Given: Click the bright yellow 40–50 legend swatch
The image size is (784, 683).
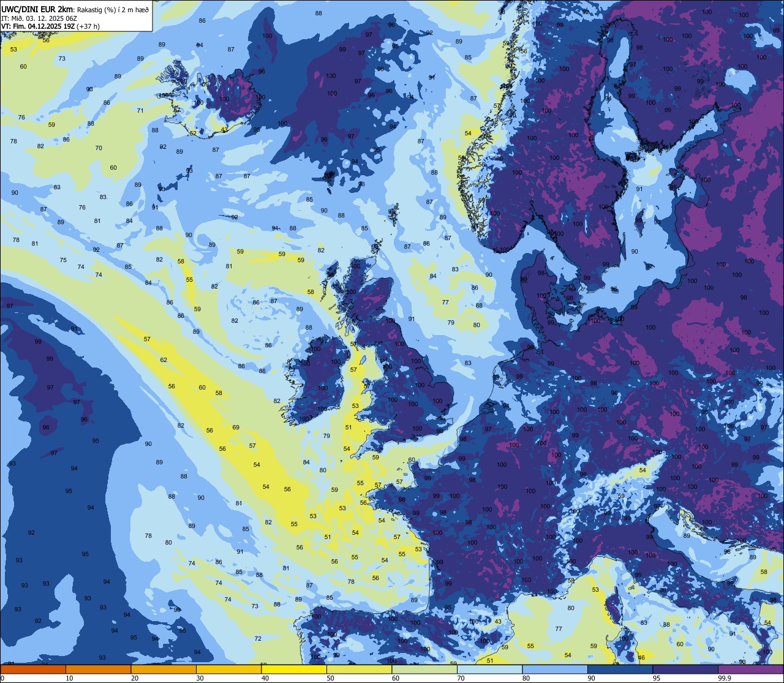Looking at the screenshot, I should [294, 670].
